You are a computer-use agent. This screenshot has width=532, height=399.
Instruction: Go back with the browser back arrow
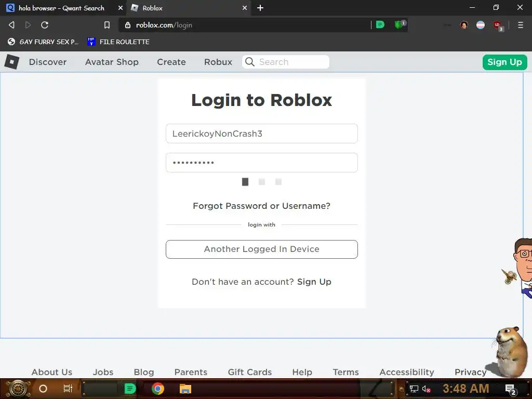11,25
